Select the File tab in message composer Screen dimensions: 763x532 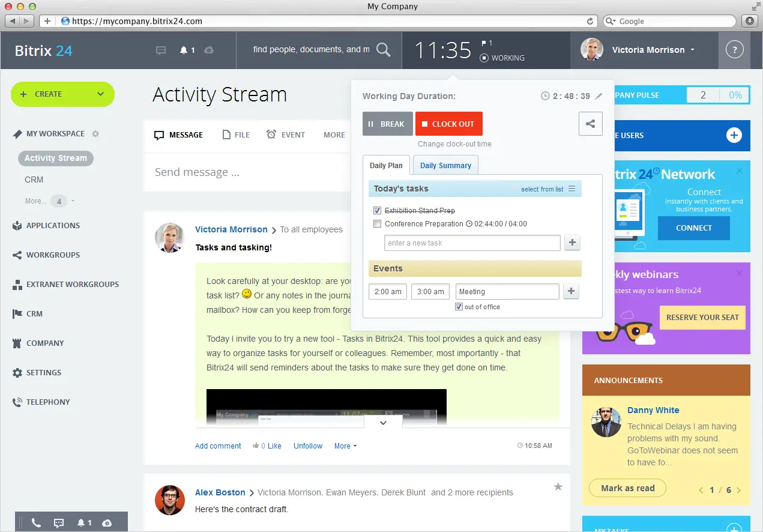point(236,135)
